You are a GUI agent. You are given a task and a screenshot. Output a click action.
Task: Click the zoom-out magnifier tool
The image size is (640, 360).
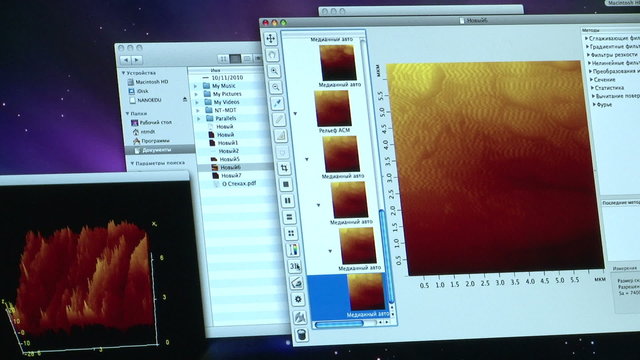click(276, 87)
